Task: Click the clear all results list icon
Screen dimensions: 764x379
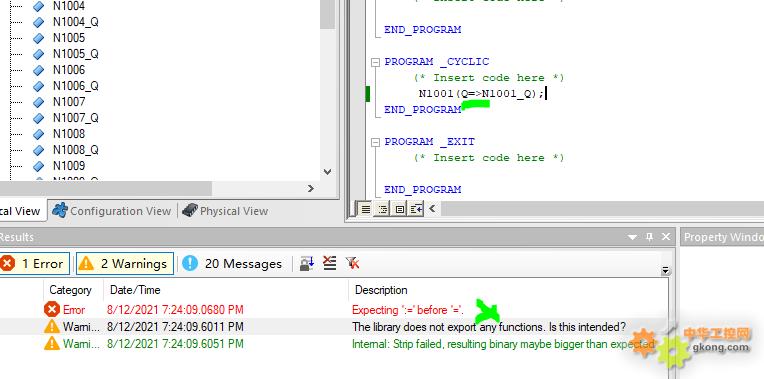Action: 330,264
